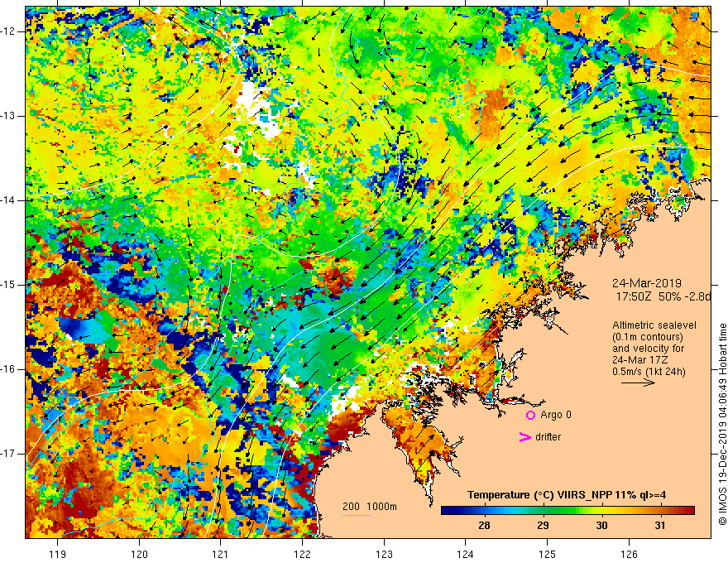Click the 'and velocity for' caption line

tap(648, 349)
